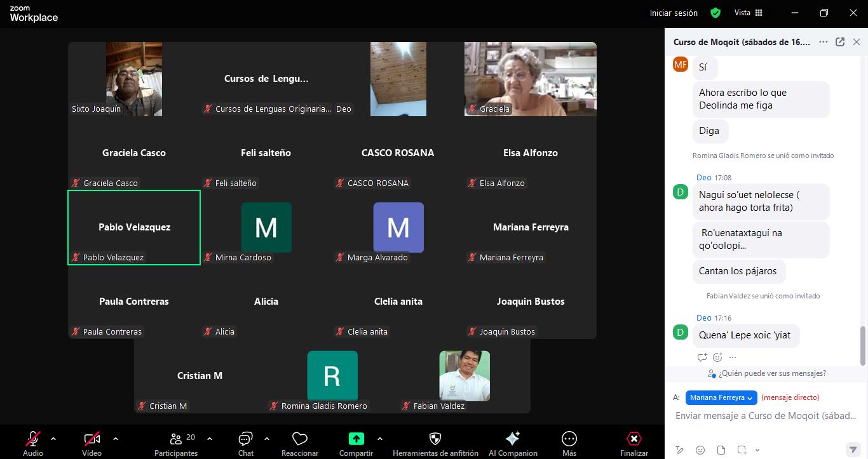Click the ¿Quién puede ver sus mensajes? link

point(771,373)
